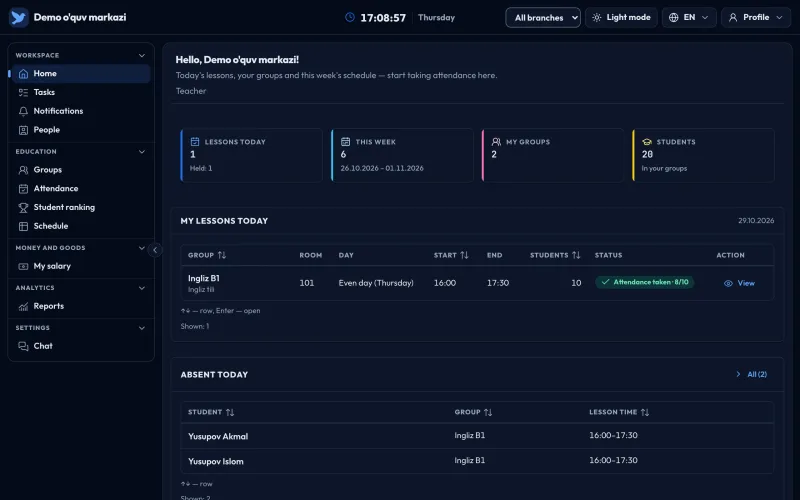Toggle Light mode theme
The image size is (800, 500).
pos(621,17)
